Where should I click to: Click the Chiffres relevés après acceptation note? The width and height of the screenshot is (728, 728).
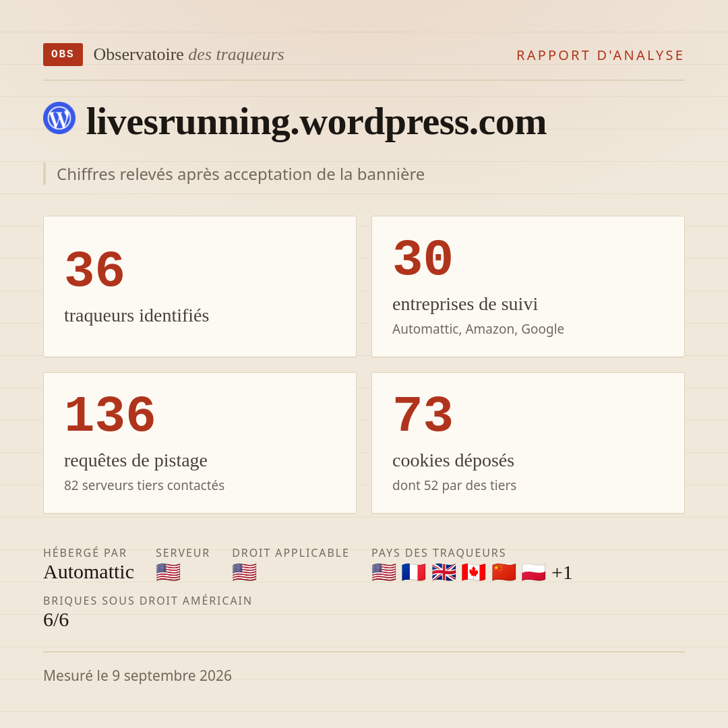(241, 174)
